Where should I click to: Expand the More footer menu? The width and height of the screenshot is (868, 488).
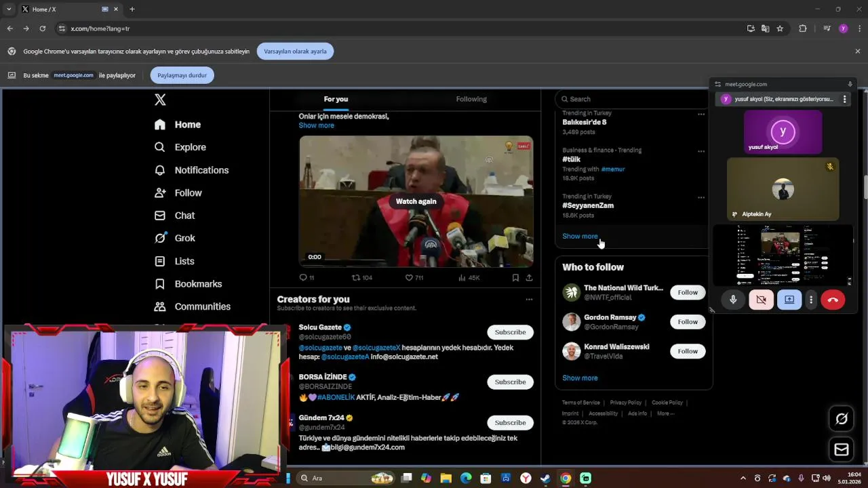[665, 413]
